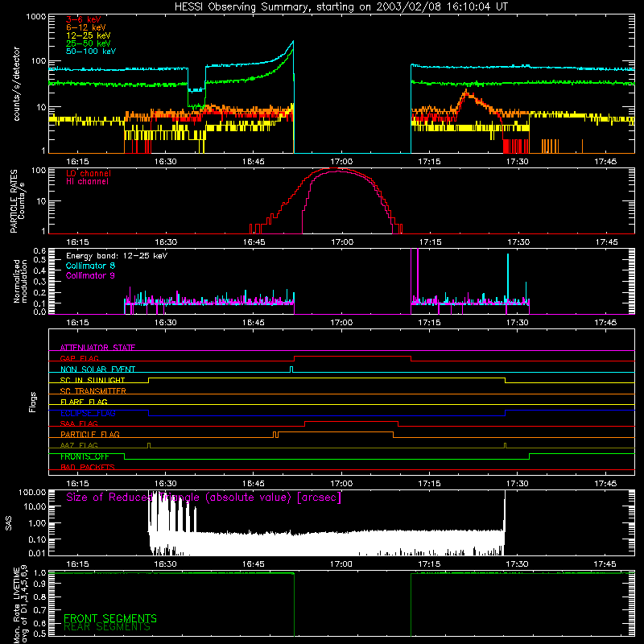The width and height of the screenshot is (644, 644).
Task: Click the 0.6 tick on the modulation axis
Action: pyautogui.click(x=39, y=250)
